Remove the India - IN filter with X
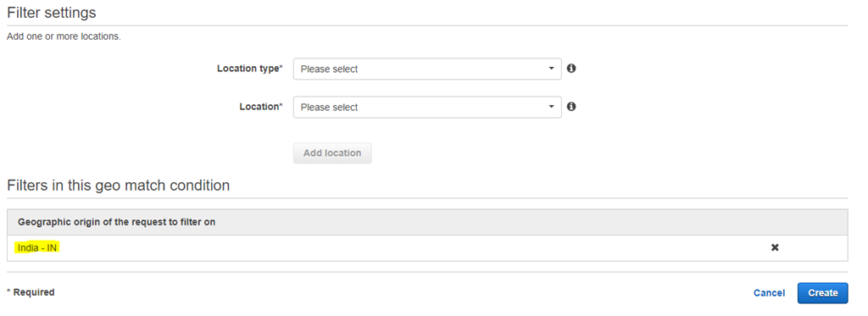868x316 pixels. tap(775, 247)
